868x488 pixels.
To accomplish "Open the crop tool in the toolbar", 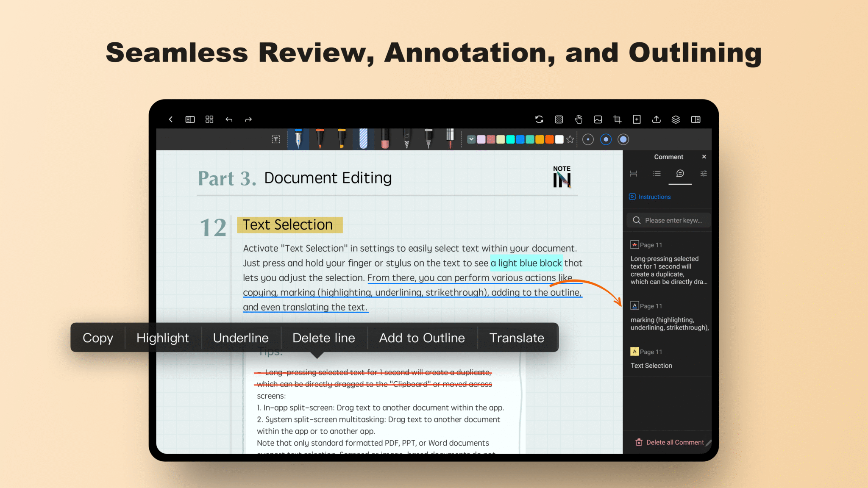I will [617, 119].
